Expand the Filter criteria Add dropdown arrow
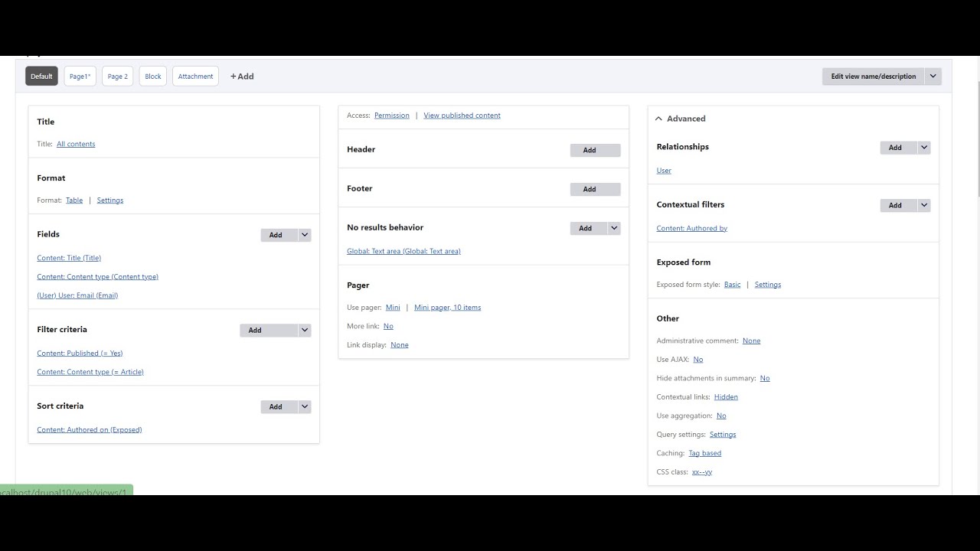Image resolution: width=980 pixels, height=551 pixels. (x=305, y=331)
